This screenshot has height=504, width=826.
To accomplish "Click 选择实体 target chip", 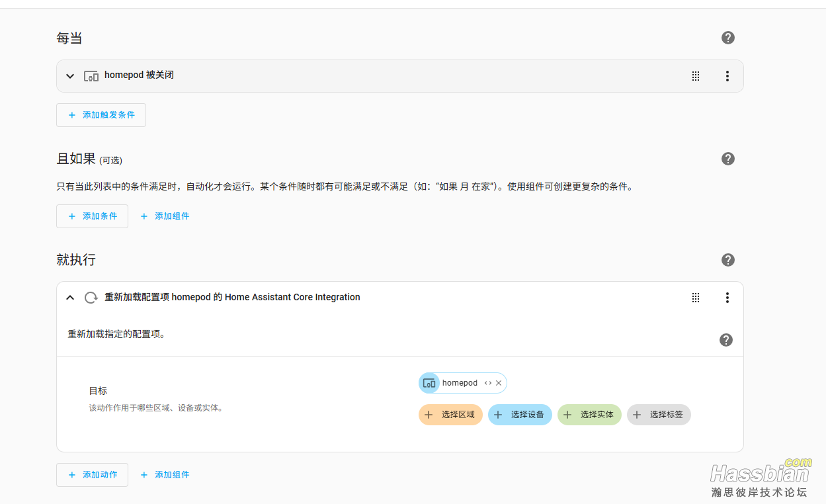I will 589,415.
